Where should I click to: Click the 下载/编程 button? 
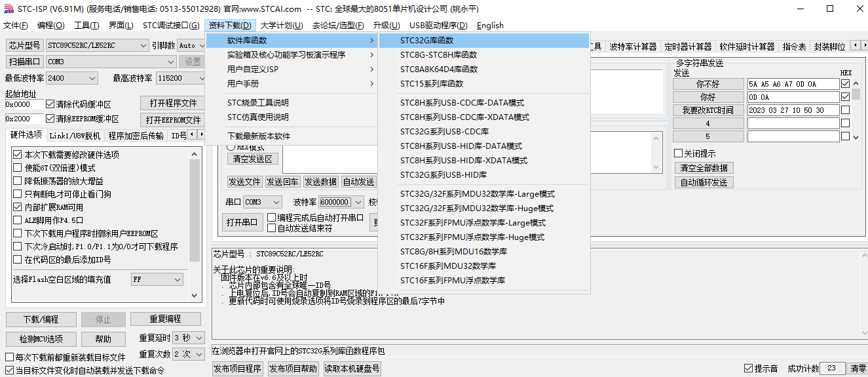pos(41,319)
